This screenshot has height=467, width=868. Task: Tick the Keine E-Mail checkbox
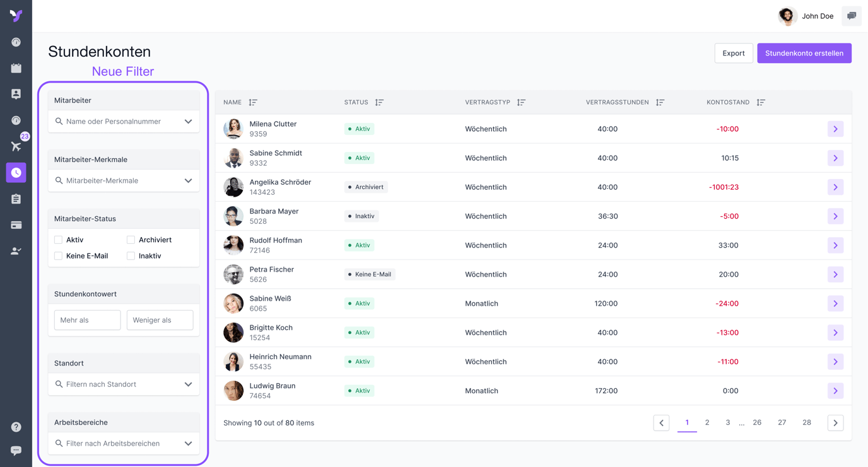point(59,256)
